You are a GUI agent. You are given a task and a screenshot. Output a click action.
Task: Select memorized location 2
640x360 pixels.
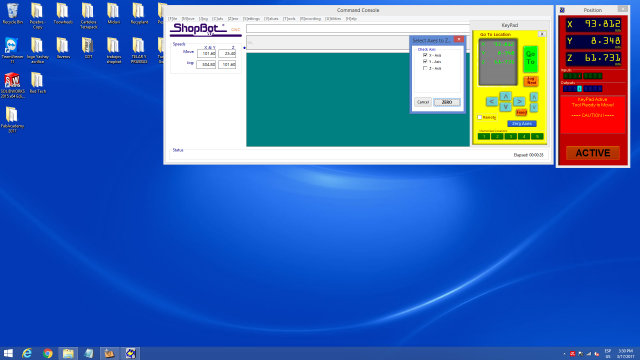coord(497,136)
